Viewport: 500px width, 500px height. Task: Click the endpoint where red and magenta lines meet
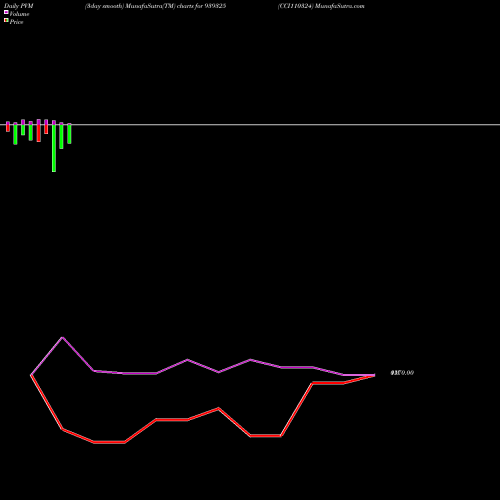pyautogui.click(x=375, y=375)
